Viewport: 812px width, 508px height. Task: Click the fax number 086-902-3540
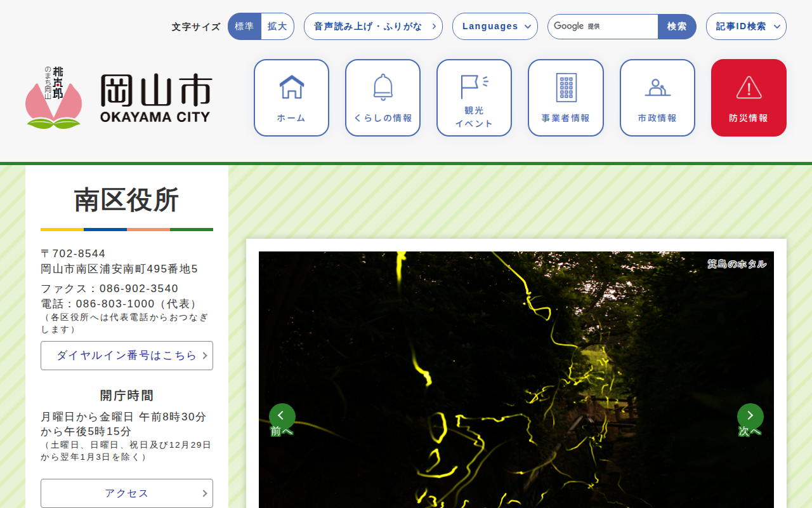(x=139, y=289)
